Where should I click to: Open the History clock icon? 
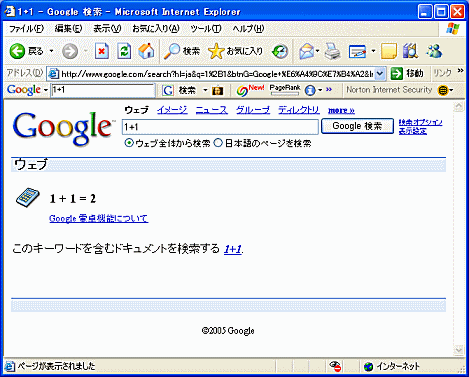tap(280, 51)
